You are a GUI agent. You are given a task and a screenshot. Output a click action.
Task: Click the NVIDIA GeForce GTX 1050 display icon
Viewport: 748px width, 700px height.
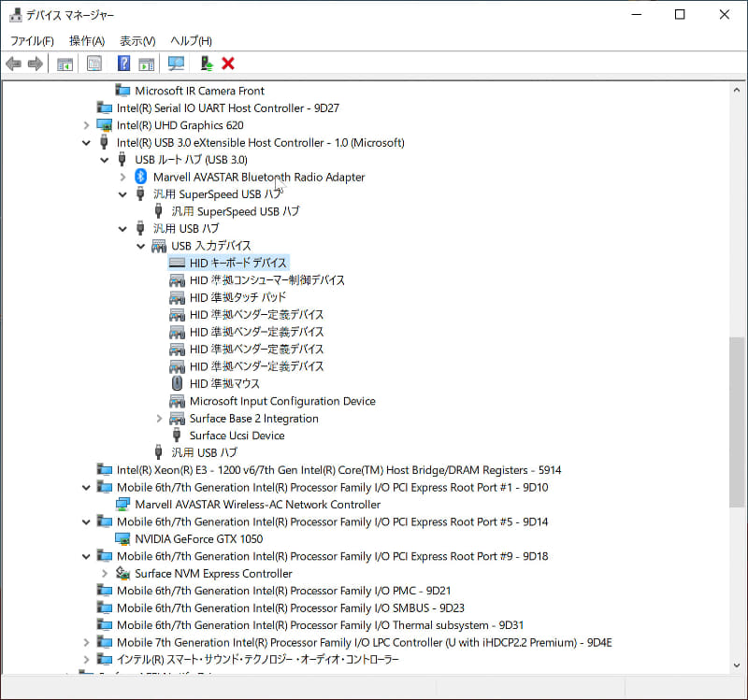pos(122,539)
